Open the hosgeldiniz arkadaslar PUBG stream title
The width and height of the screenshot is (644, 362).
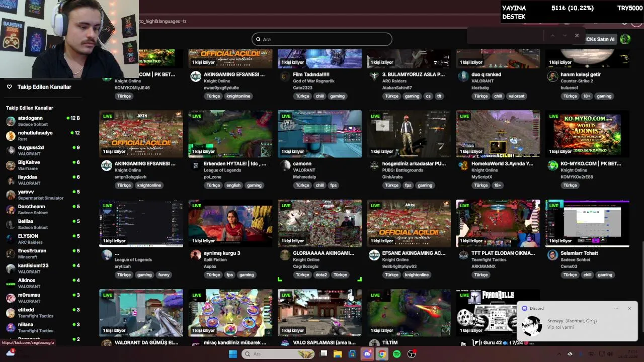pyautogui.click(x=414, y=163)
